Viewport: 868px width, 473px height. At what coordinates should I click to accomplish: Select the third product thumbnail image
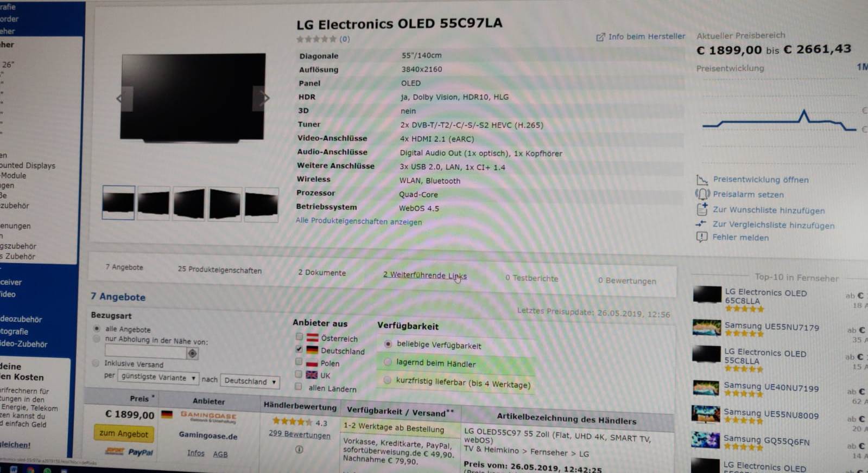pos(189,203)
